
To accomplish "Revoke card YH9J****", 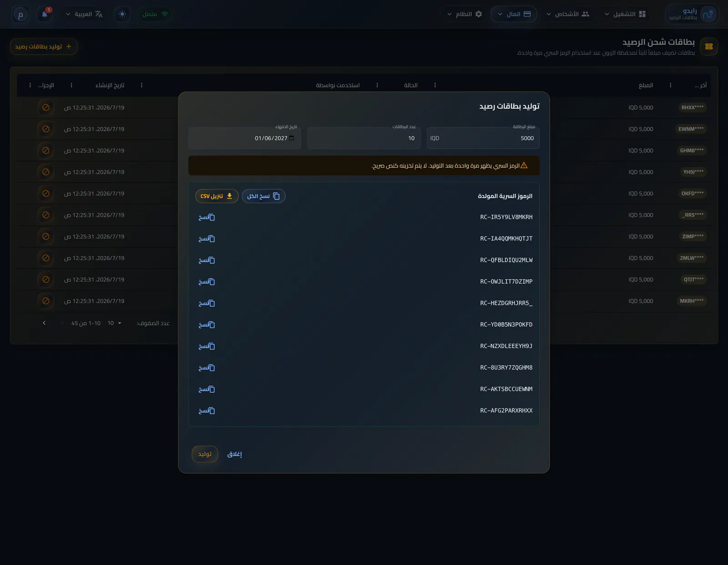I will 46,172.
